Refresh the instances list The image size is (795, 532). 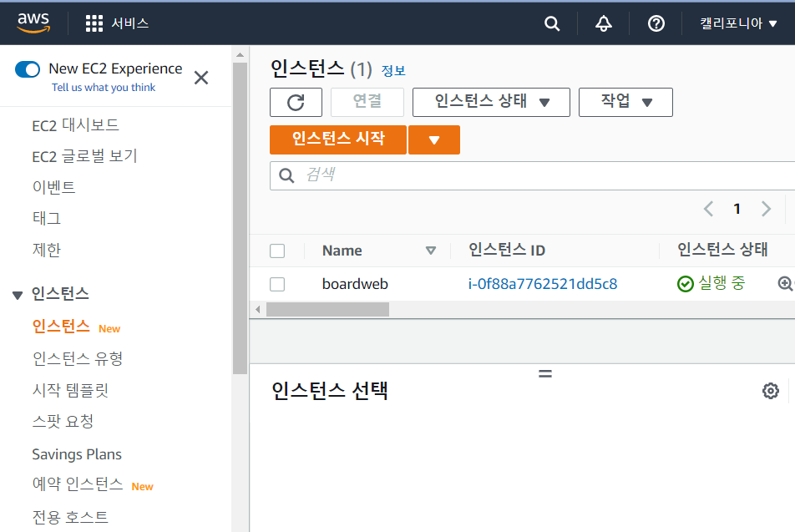click(294, 102)
